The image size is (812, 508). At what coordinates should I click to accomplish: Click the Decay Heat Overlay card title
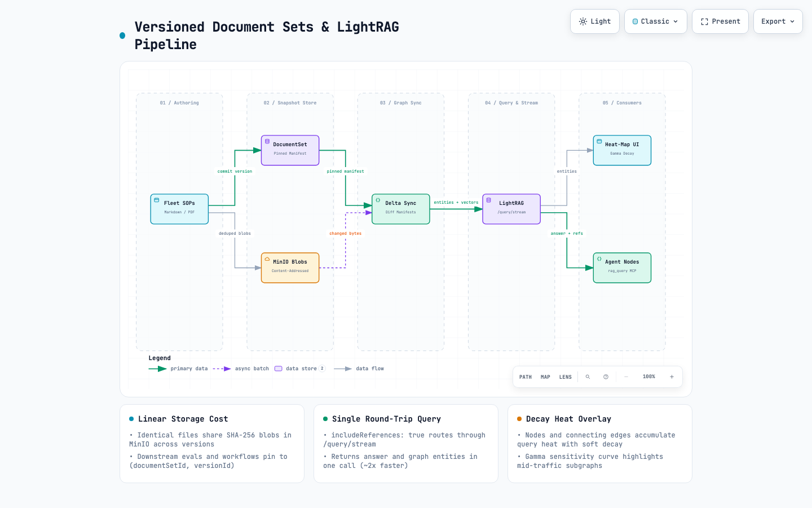(x=568, y=419)
